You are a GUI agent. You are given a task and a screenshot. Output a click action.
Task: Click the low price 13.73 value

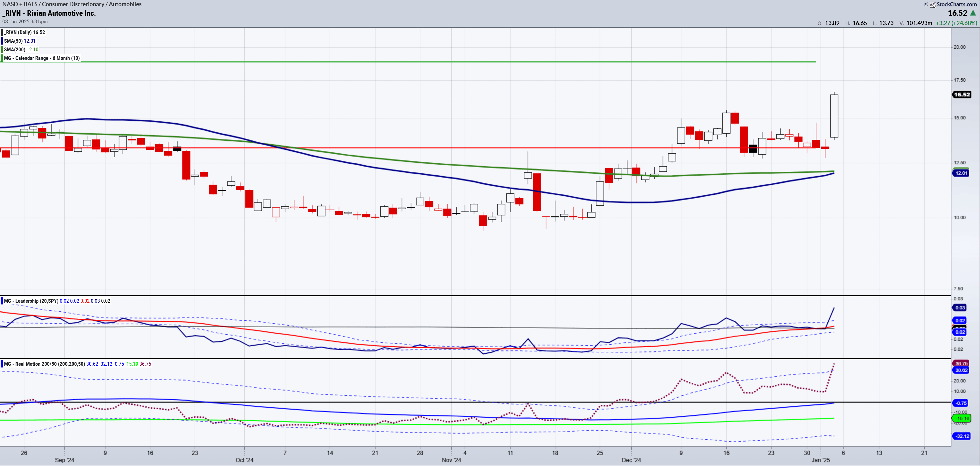[x=886, y=23]
